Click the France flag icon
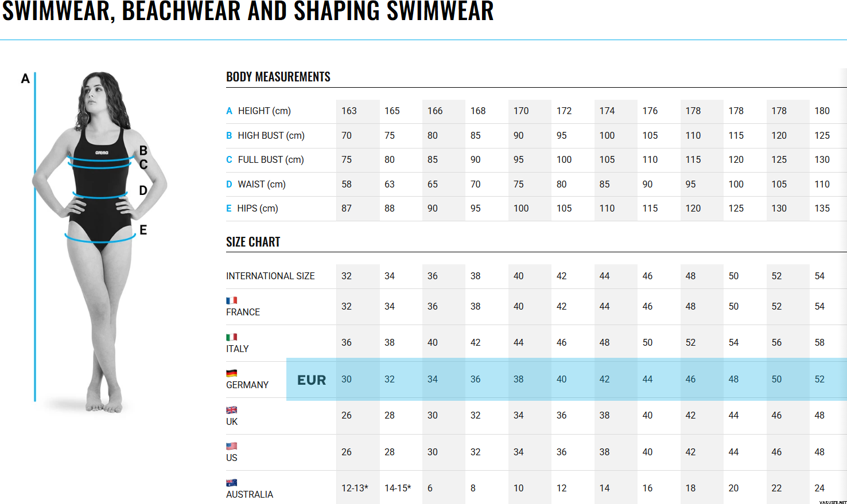Viewport: 847px width, 504px height. click(x=231, y=300)
